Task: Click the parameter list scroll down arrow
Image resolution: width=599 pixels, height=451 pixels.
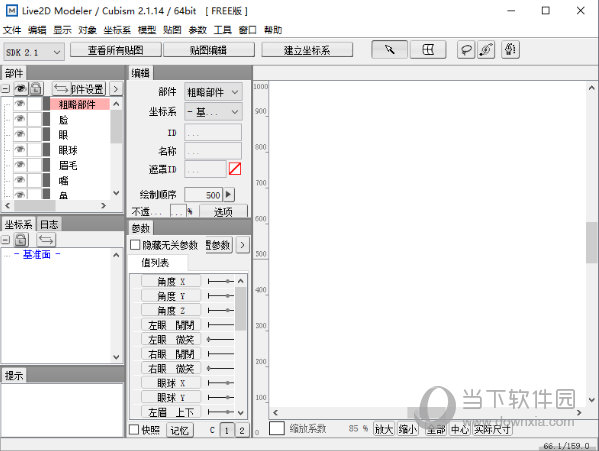Action: click(x=240, y=412)
